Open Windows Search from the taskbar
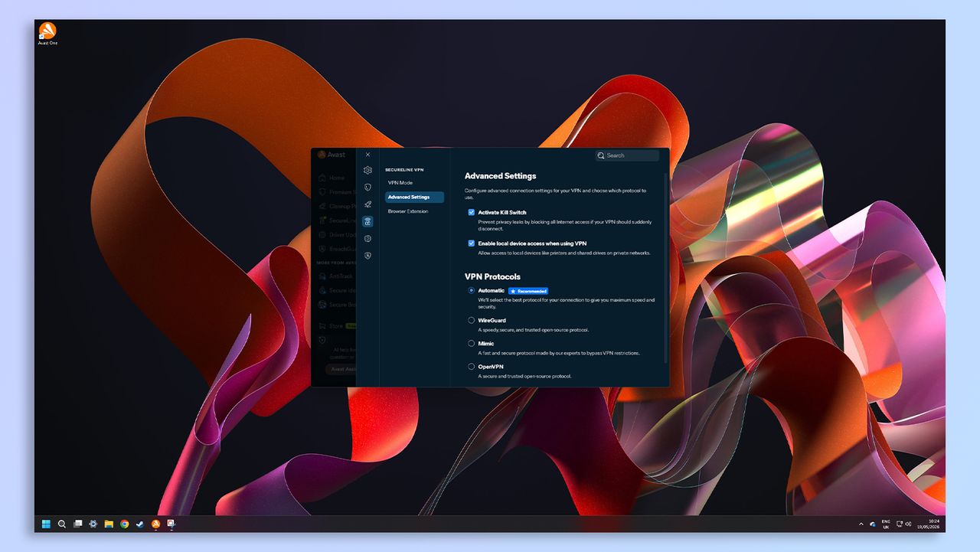This screenshot has height=552, width=980. coord(62,524)
